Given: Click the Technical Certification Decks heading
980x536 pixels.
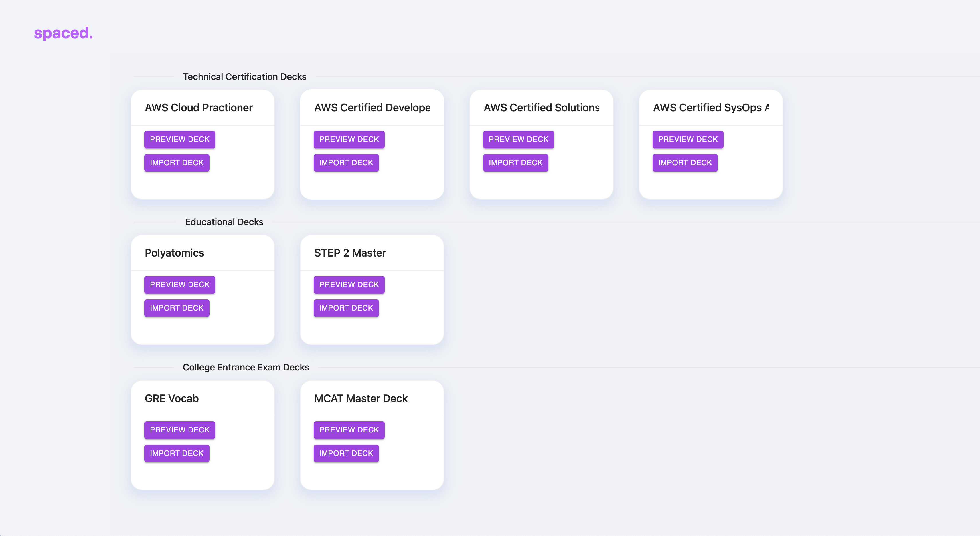Looking at the screenshot, I should pyautogui.click(x=245, y=76).
